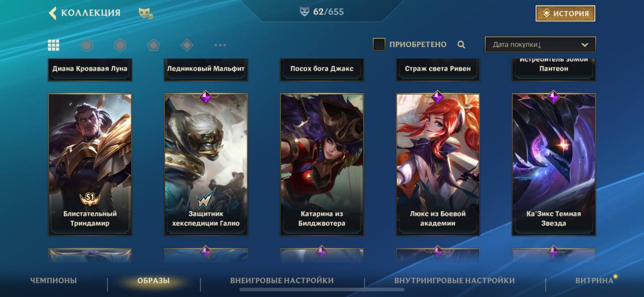Viewport: 644px width, 297px height.
Task: Click the horizontal scroll bar at the bottom
Action: click(308, 289)
